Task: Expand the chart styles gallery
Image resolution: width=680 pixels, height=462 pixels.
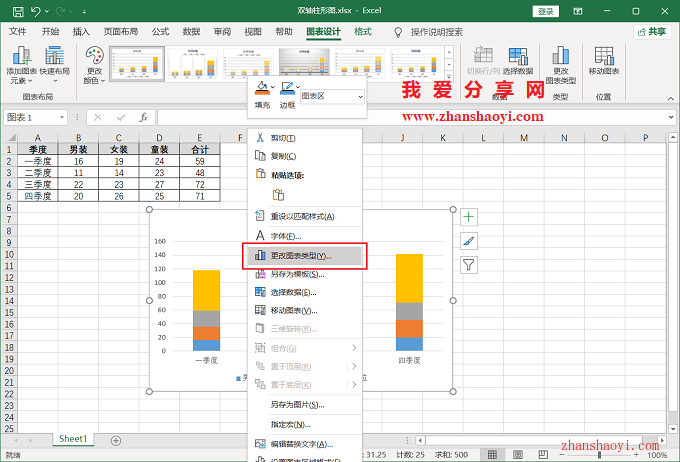Action: (449, 75)
